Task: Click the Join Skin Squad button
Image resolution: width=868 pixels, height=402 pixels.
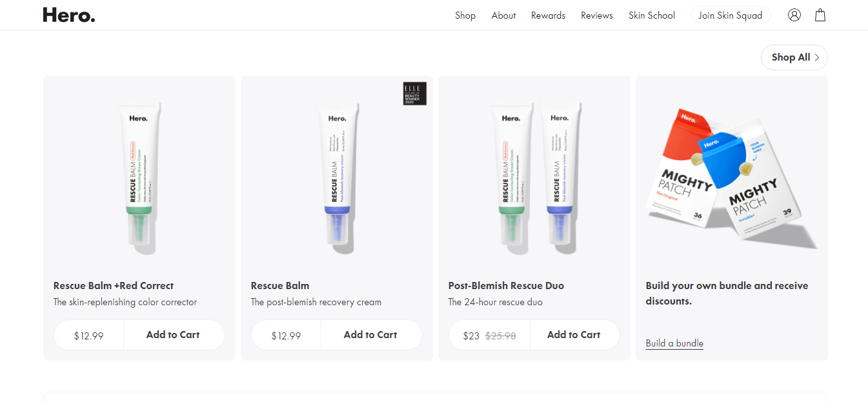Action: coord(731,15)
